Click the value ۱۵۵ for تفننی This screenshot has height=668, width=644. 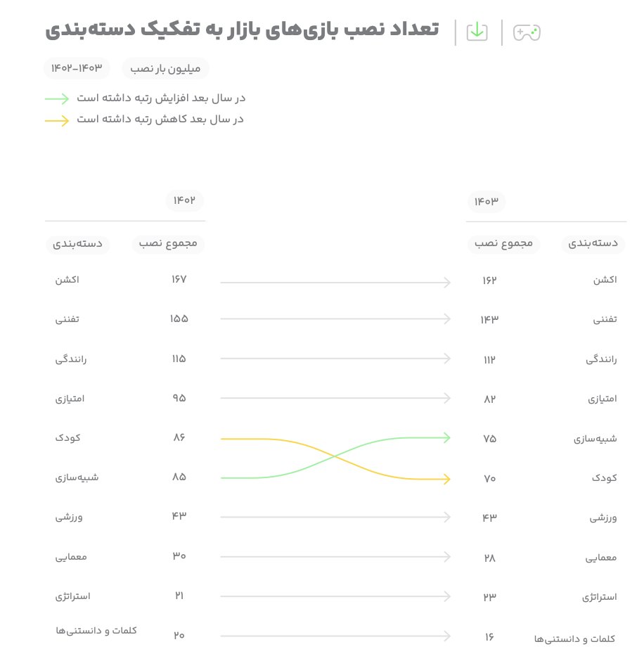pyautogui.click(x=179, y=319)
